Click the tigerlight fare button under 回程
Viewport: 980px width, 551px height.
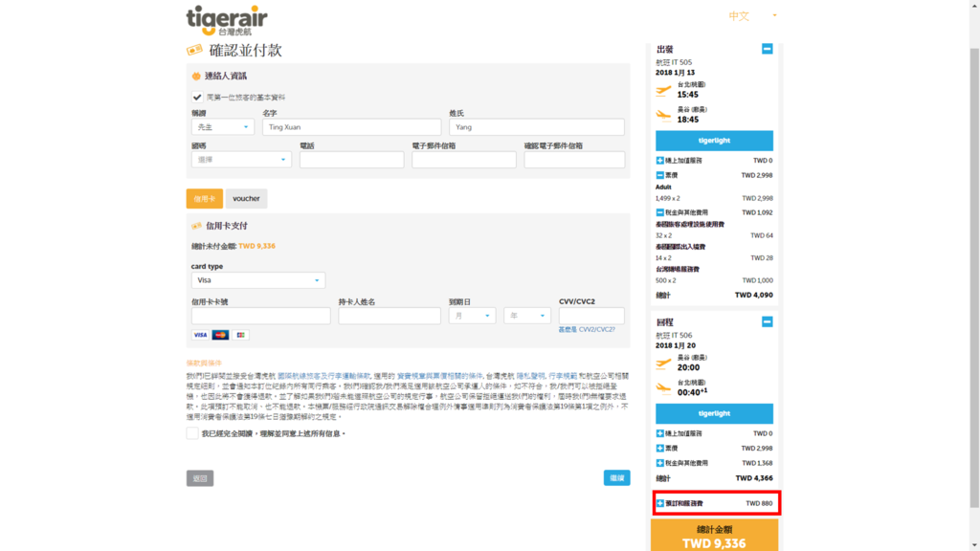(x=714, y=413)
